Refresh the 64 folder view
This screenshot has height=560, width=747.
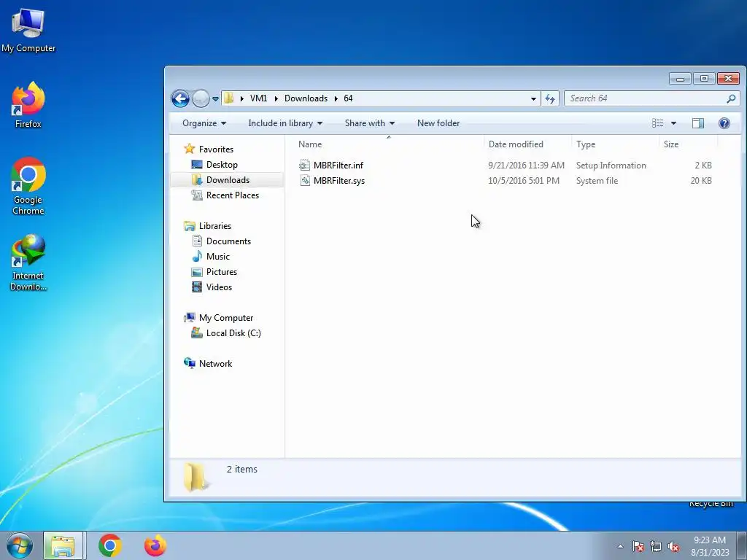click(x=550, y=98)
